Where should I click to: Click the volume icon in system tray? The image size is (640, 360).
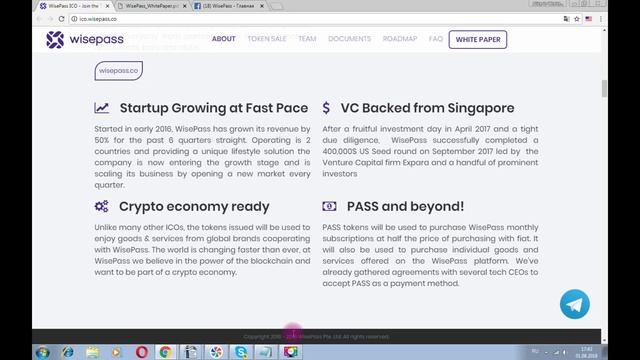tap(565, 352)
